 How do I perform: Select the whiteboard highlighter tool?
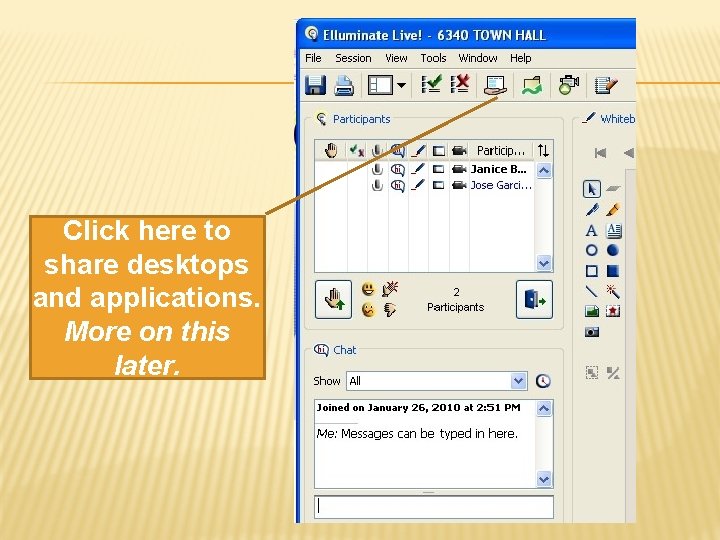[613, 210]
